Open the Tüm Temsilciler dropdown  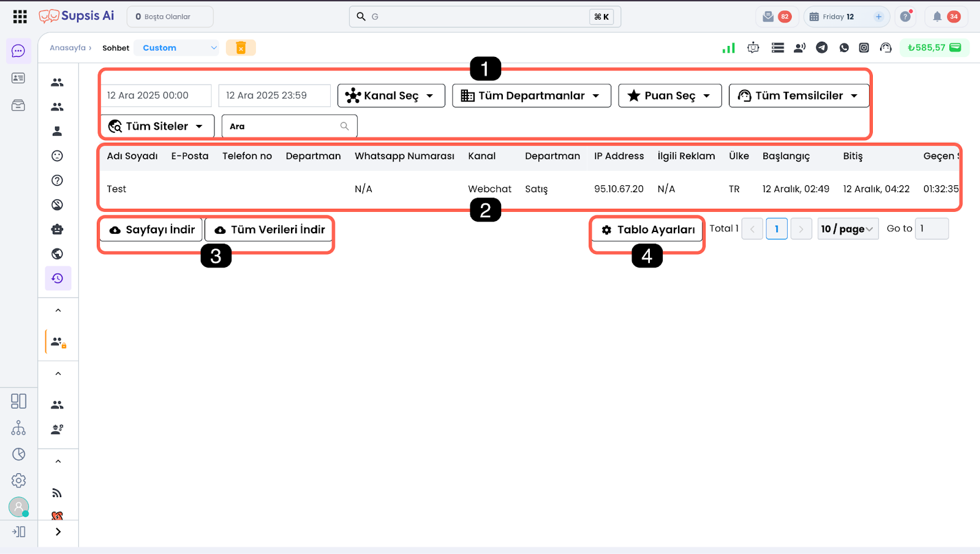click(798, 96)
